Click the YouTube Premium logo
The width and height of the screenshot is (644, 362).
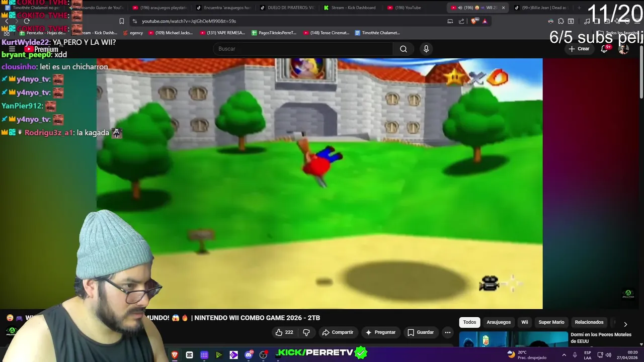41,49
